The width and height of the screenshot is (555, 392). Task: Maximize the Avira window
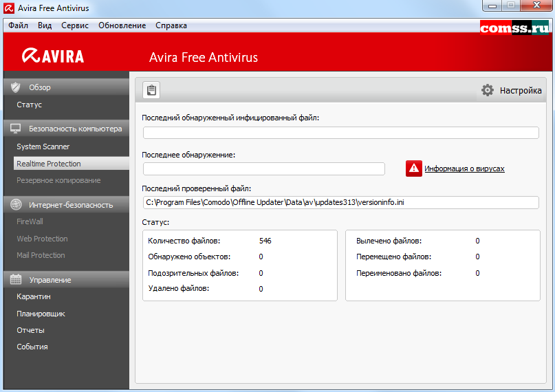point(511,6)
